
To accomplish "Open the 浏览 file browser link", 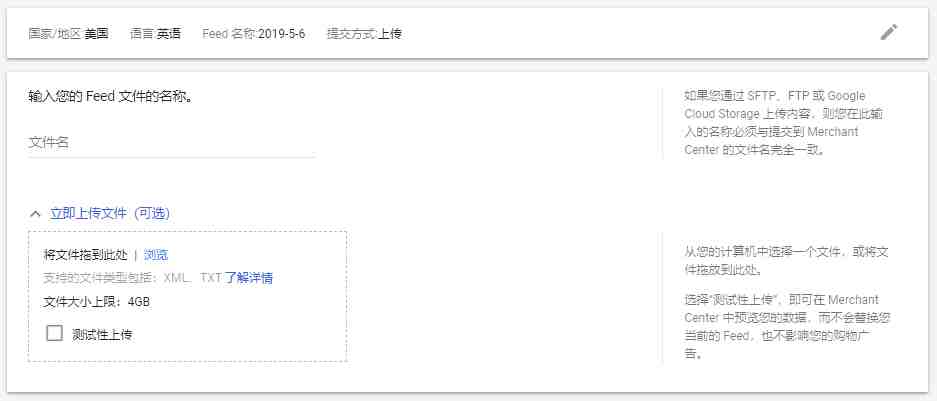I will 156,255.
